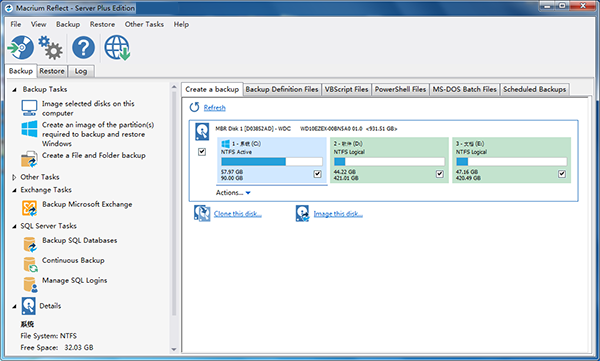
Task: Open the Other Tasks menu
Action: point(144,24)
